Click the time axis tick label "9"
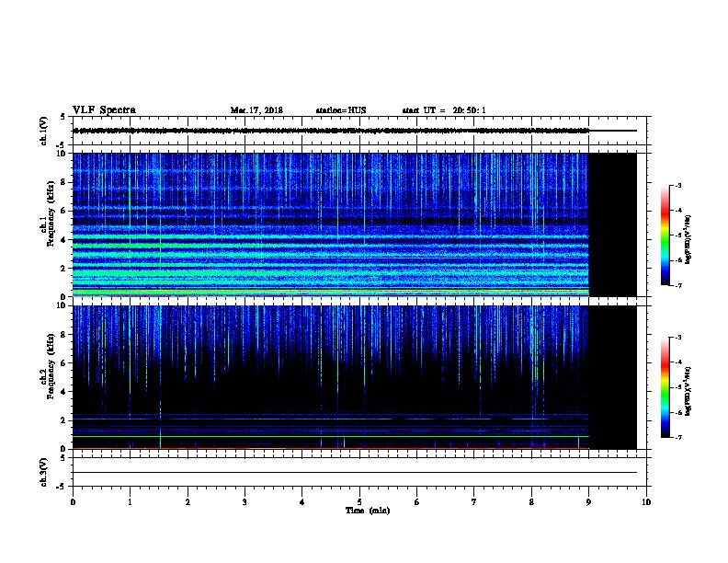728x563 pixels. point(588,502)
